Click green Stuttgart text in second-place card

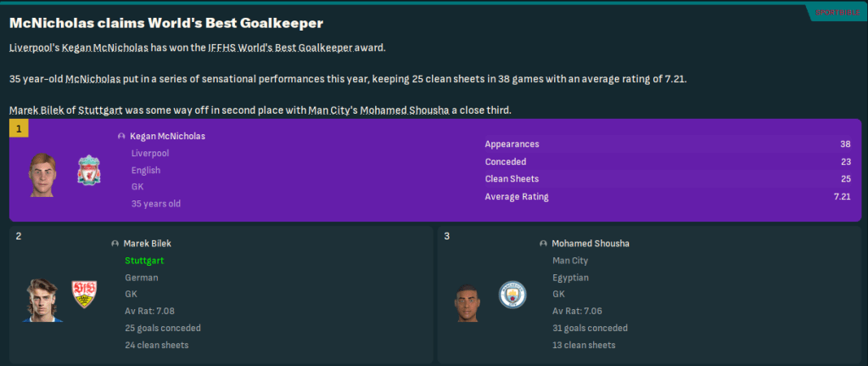click(144, 261)
